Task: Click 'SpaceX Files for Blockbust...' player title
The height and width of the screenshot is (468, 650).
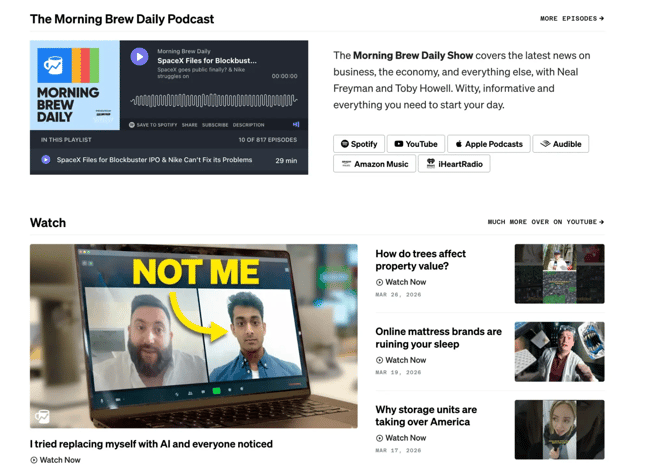Action: (x=207, y=61)
